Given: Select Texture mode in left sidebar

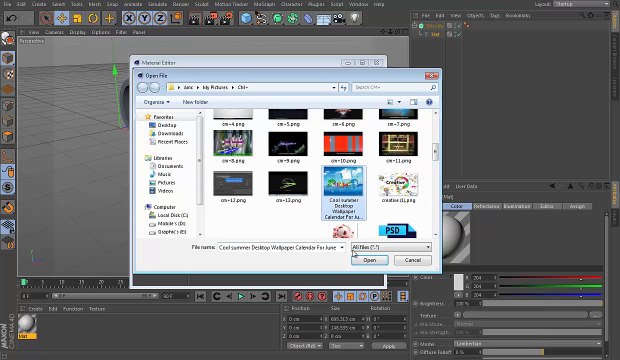Looking at the screenshot, I should coord(8,74).
